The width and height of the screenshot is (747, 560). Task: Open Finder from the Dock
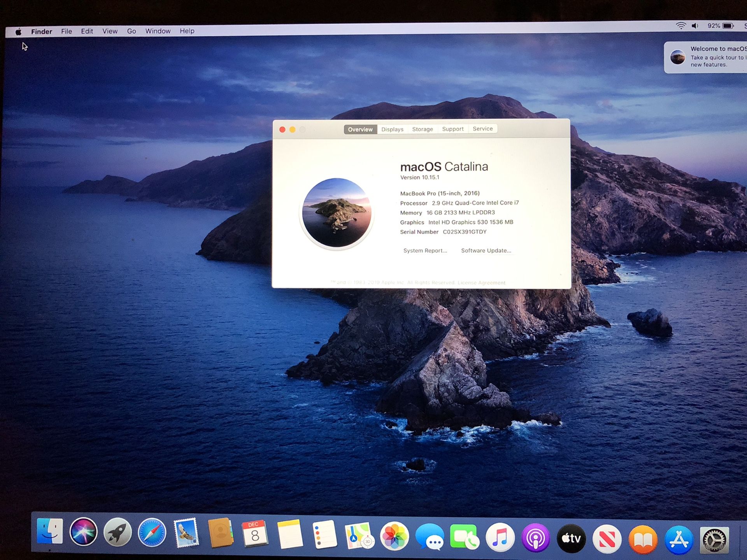(x=49, y=531)
